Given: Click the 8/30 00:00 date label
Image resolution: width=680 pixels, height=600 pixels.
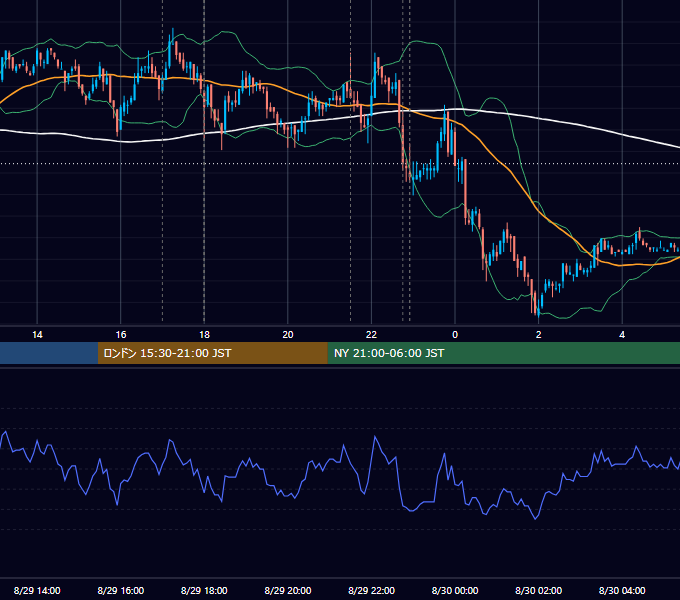Looking at the screenshot, I should (x=455, y=590).
